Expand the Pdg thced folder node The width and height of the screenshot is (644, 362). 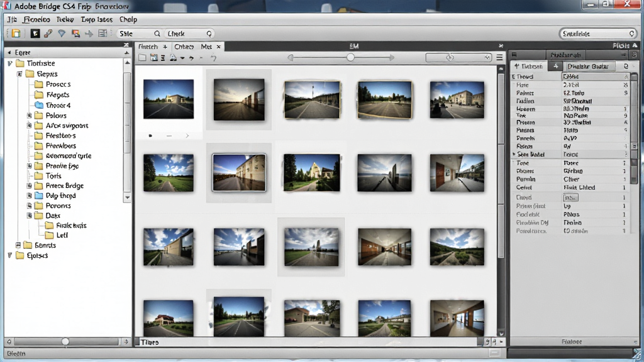[29, 195]
